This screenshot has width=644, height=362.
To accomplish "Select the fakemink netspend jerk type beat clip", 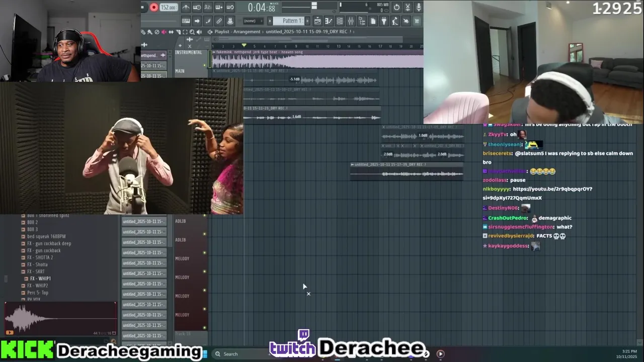I will click(317, 59).
